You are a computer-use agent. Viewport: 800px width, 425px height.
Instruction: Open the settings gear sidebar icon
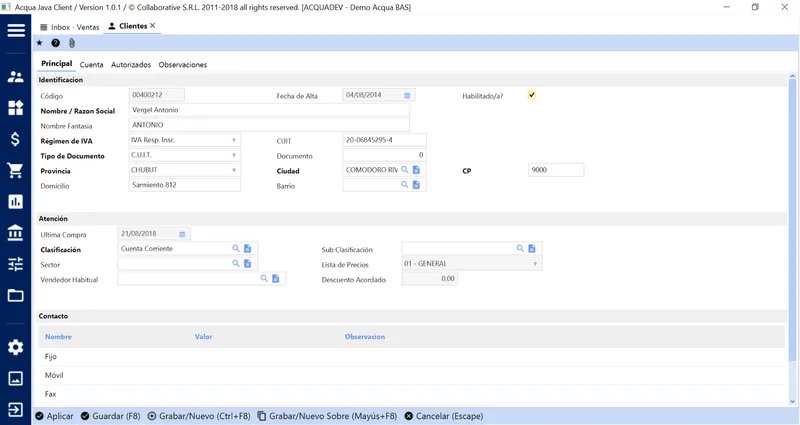[x=16, y=347]
